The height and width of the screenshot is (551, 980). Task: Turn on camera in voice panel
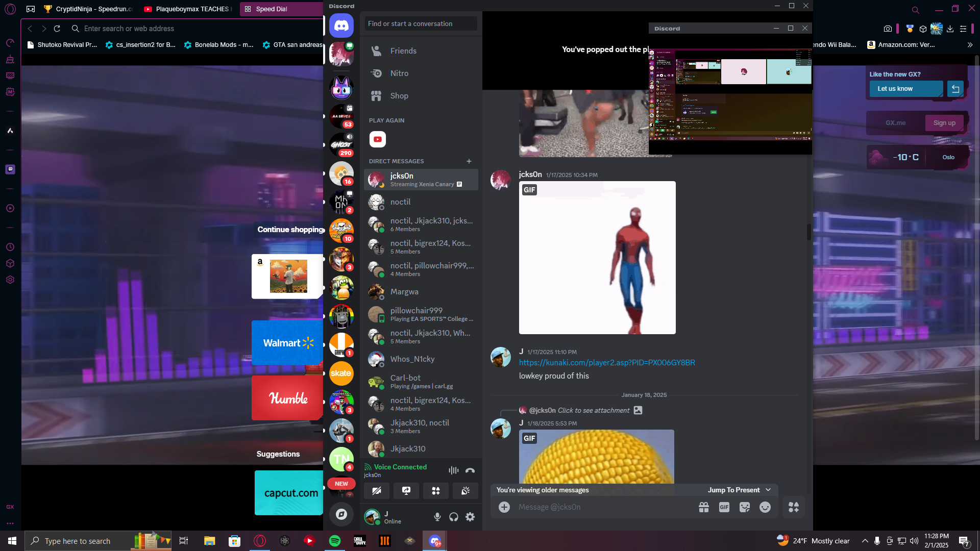pyautogui.click(x=377, y=491)
